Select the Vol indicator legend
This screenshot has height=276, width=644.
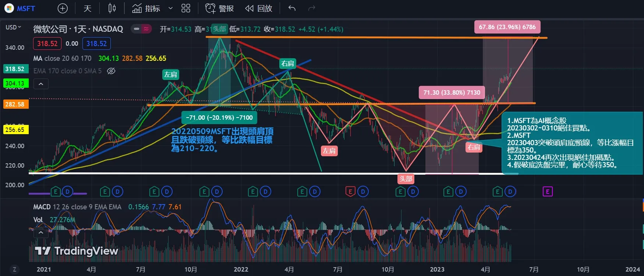[38, 220]
